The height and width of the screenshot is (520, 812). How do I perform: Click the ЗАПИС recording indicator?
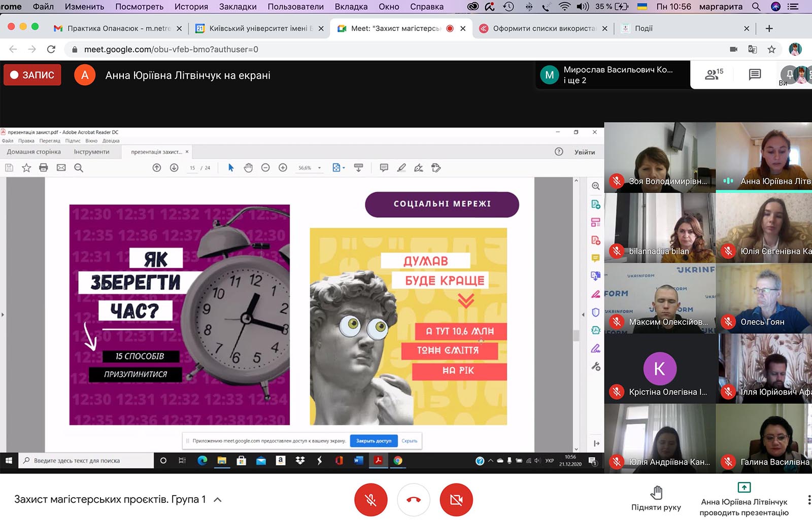(32, 75)
